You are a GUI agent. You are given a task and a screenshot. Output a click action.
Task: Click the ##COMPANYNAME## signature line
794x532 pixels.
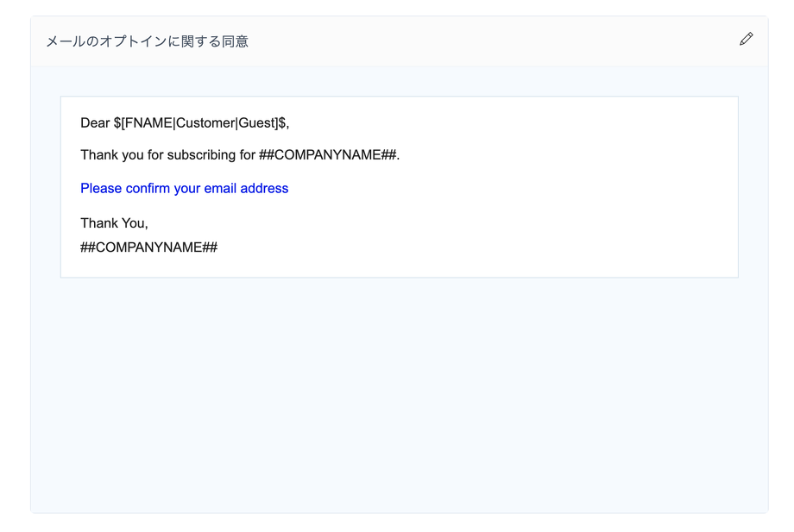point(148,247)
